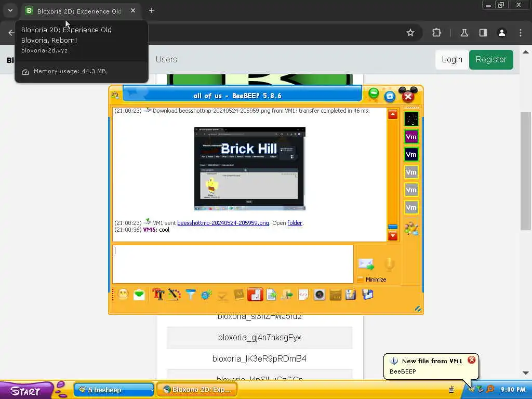Click the blue funnel filter icon
Image resolution: width=532 pixels, height=399 pixels.
[190, 294]
